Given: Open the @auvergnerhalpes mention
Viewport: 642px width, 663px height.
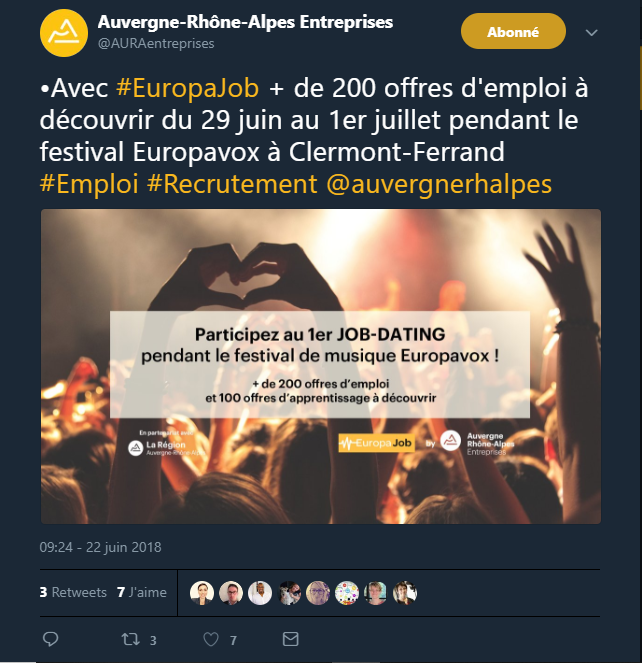Looking at the screenshot, I should pyautogui.click(x=439, y=184).
